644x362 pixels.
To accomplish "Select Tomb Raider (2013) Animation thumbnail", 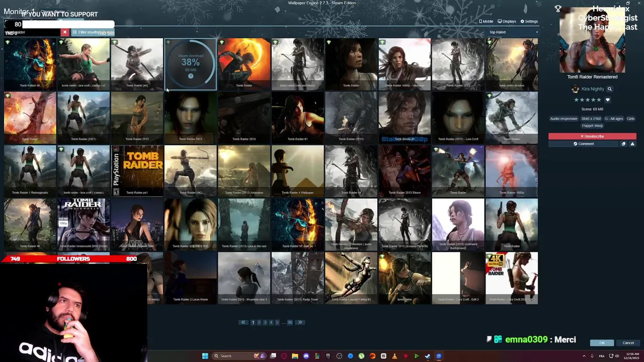I will point(244,171).
